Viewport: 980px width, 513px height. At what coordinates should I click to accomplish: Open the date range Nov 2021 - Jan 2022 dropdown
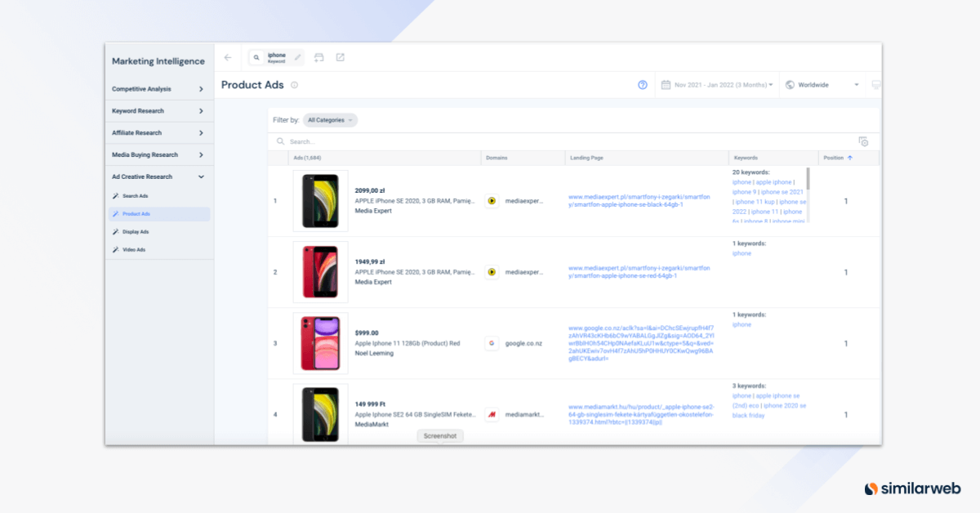(x=717, y=85)
